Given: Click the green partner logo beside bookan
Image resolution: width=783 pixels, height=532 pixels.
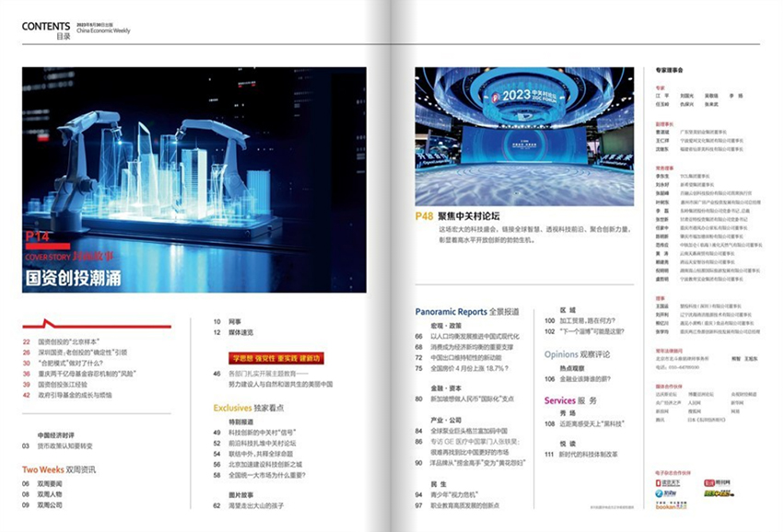Looking at the screenshot, I should [719, 493].
